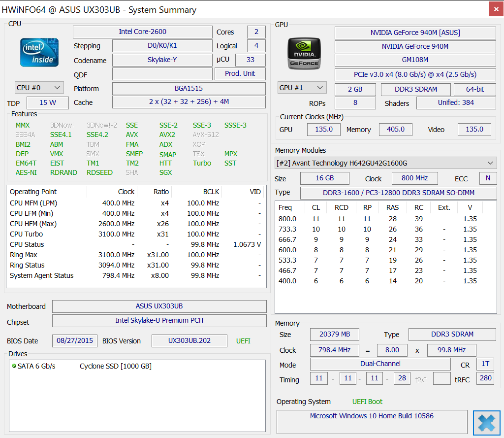Click the CPU HFM (Max) operating point row
This screenshot has width=504, height=438.
pyautogui.click(x=136, y=224)
